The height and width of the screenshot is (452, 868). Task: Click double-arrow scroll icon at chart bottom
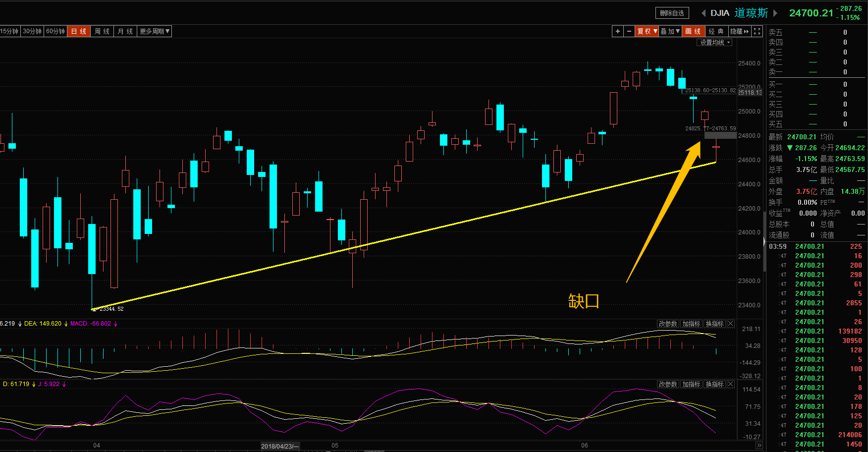tap(759, 446)
